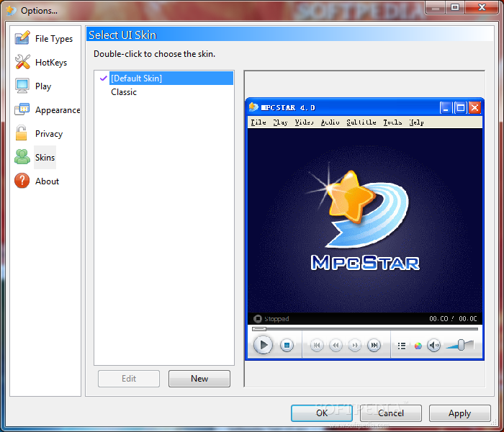
Task: Select the Privacy padlock icon
Action: tap(22, 133)
